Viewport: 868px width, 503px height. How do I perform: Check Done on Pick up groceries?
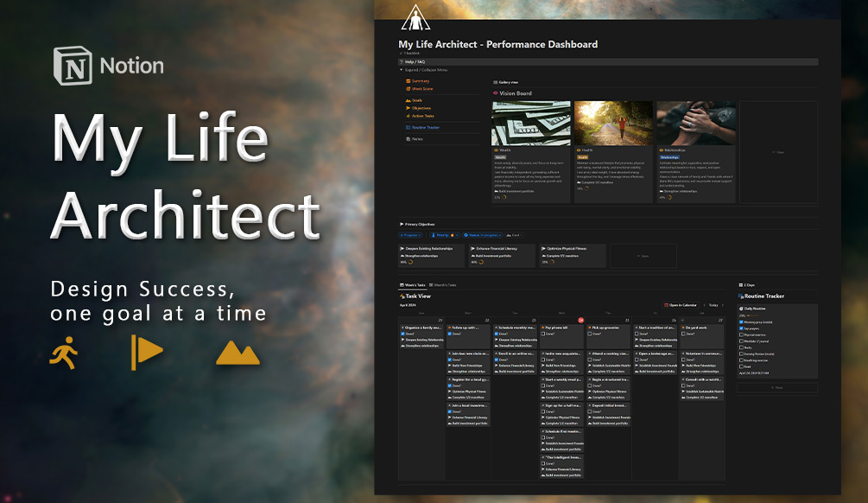pos(590,334)
